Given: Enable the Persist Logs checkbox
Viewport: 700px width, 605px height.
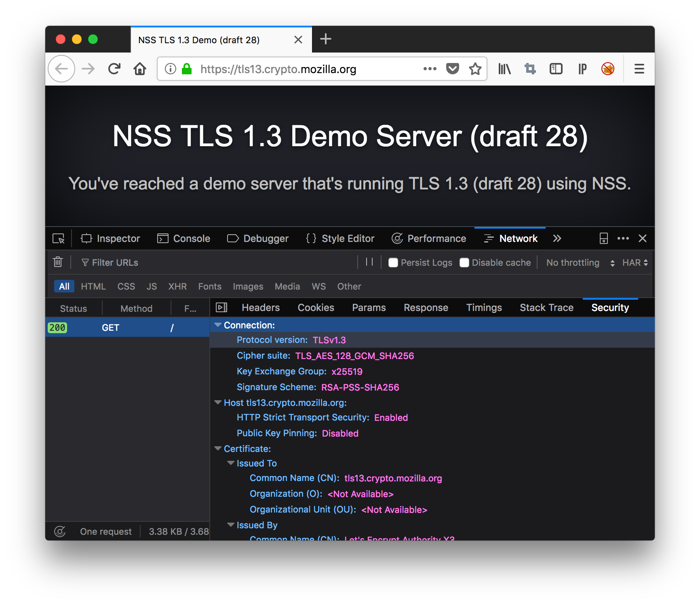Looking at the screenshot, I should click(393, 263).
